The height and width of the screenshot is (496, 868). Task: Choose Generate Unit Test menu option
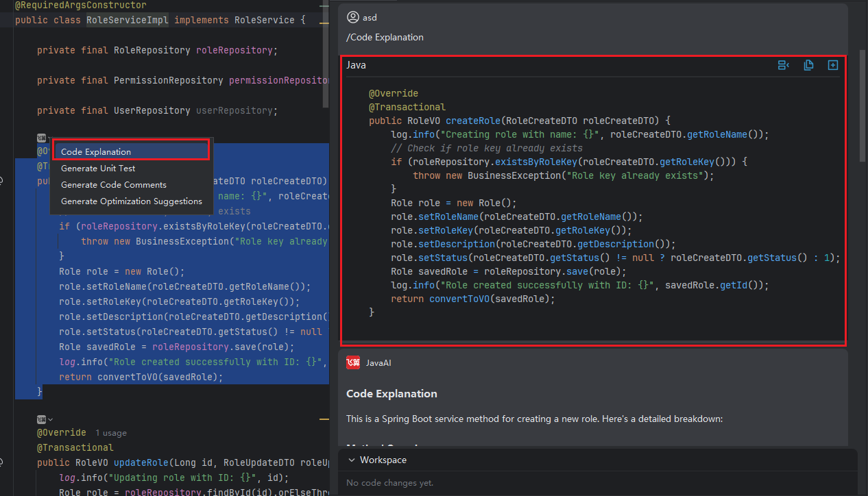click(98, 169)
